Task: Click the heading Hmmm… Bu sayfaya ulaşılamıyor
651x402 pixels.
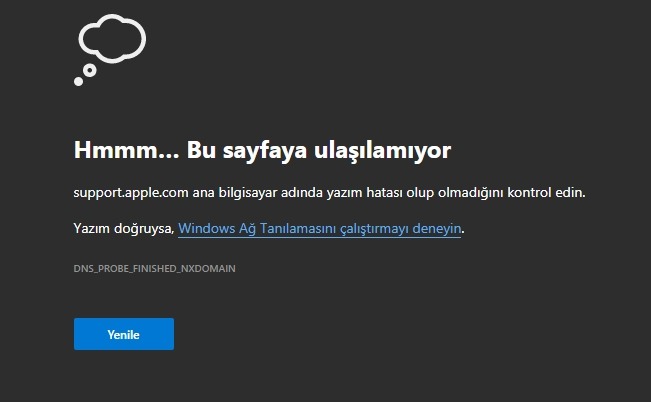Action: tap(262, 150)
